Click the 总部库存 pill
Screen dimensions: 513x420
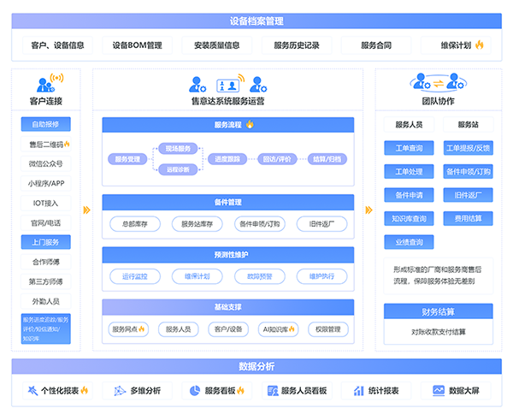tap(135, 224)
